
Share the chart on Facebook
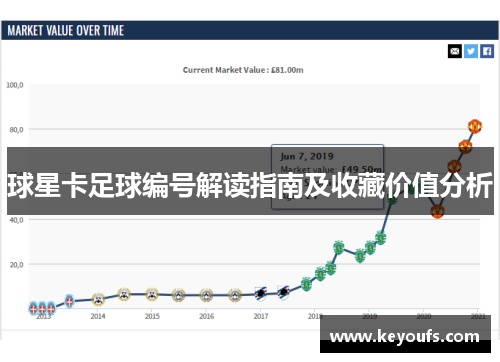(x=487, y=51)
